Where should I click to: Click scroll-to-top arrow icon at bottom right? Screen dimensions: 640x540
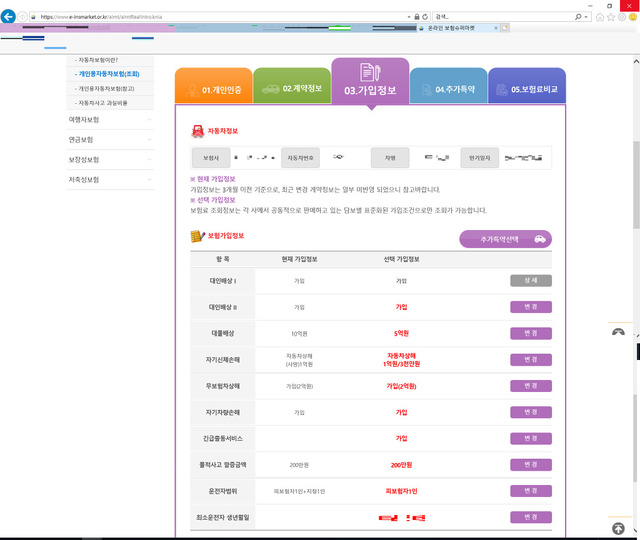coord(618,527)
